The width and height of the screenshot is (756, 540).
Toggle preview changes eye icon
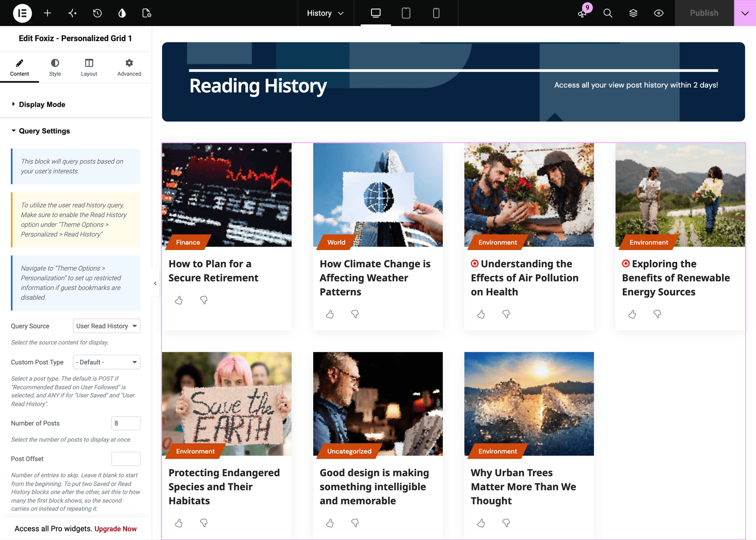pos(659,13)
